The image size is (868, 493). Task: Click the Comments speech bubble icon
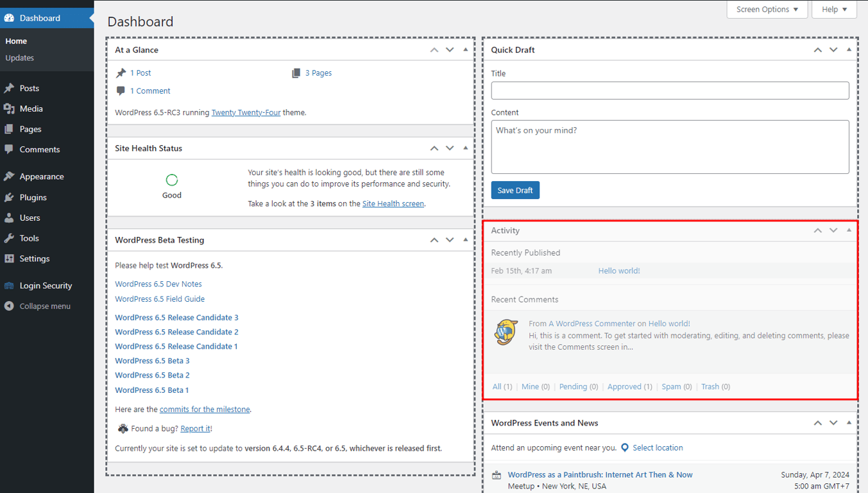tap(10, 149)
